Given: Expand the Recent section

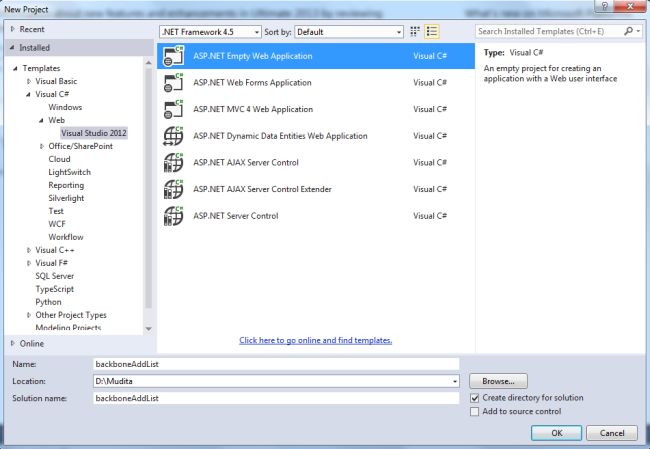Looking at the screenshot, I should [12, 29].
